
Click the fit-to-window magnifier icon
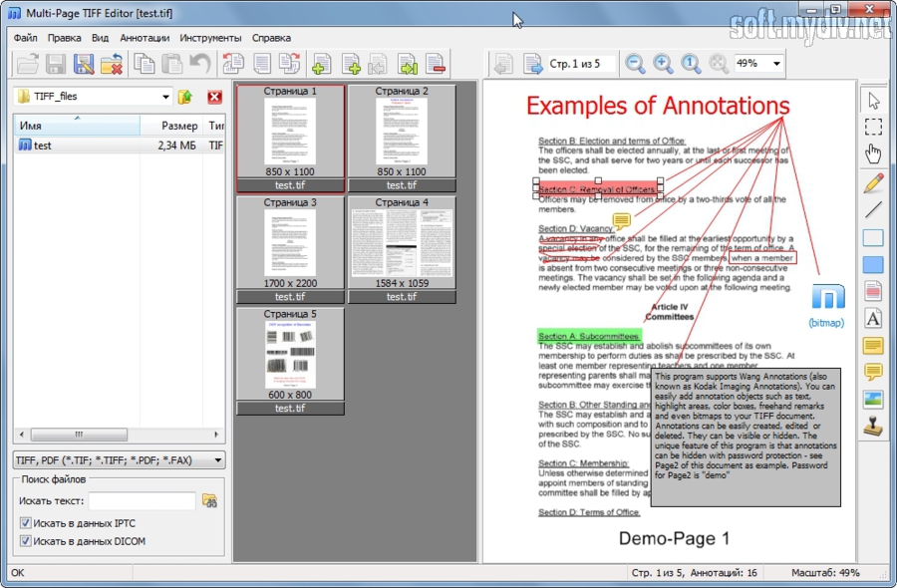pos(719,64)
